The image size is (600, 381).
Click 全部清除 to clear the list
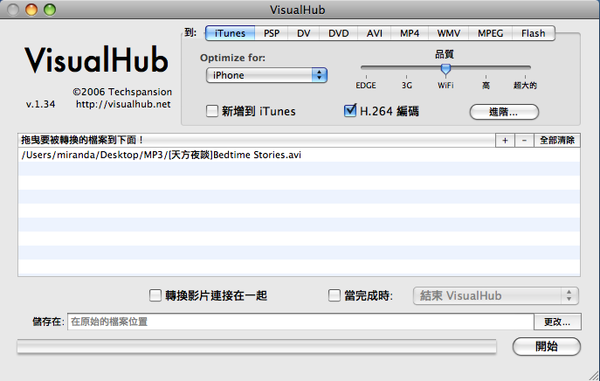click(x=557, y=140)
